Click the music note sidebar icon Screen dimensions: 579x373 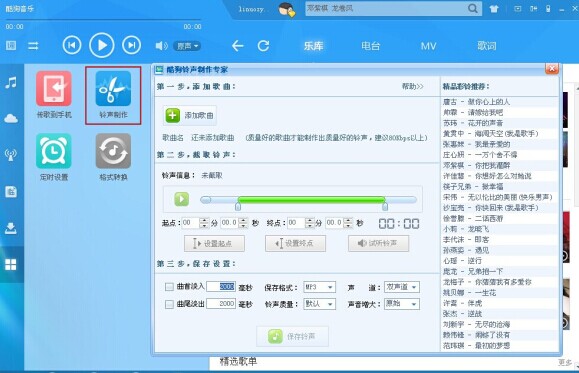(11, 82)
